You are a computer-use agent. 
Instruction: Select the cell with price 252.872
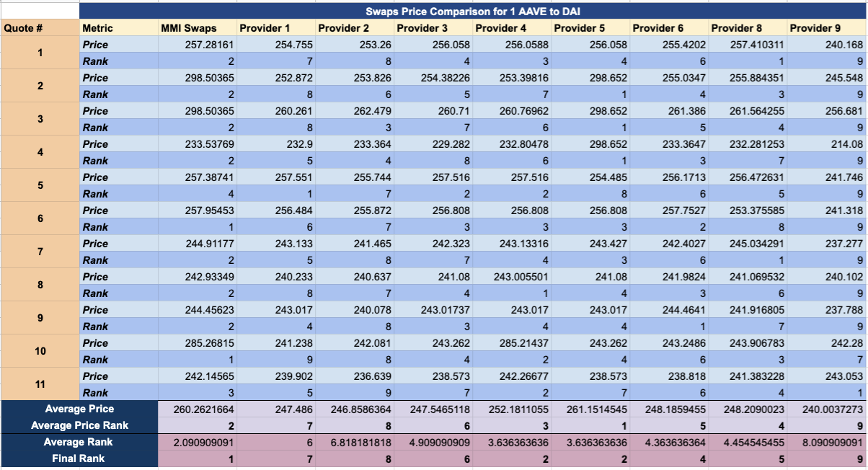275,78
